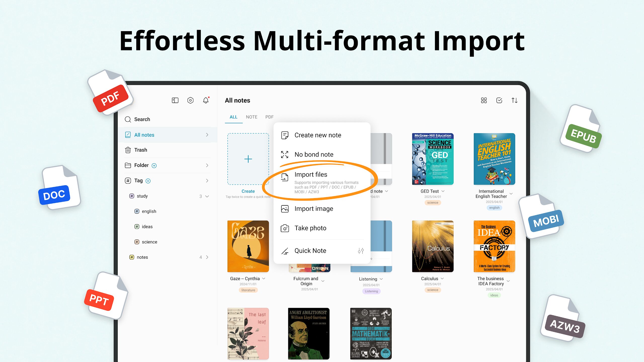Open notifications bell icon
The width and height of the screenshot is (644, 362).
pyautogui.click(x=206, y=101)
